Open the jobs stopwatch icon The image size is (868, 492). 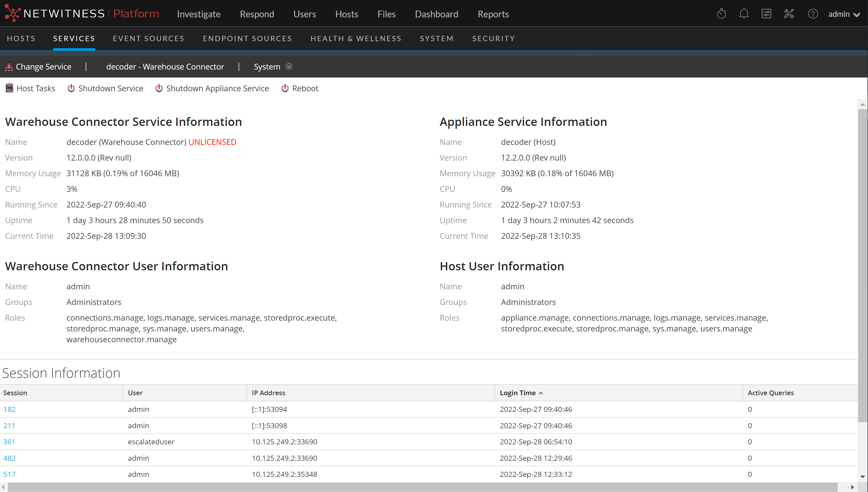tap(721, 14)
